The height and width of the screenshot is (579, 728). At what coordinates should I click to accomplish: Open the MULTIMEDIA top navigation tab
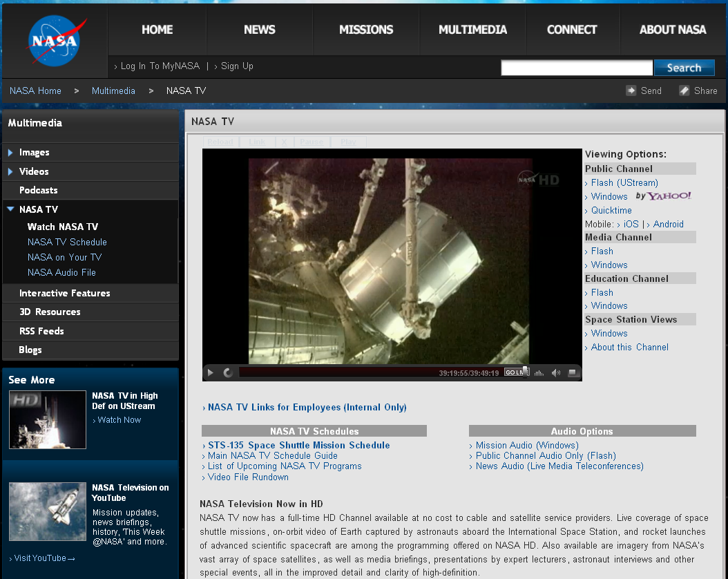point(472,30)
